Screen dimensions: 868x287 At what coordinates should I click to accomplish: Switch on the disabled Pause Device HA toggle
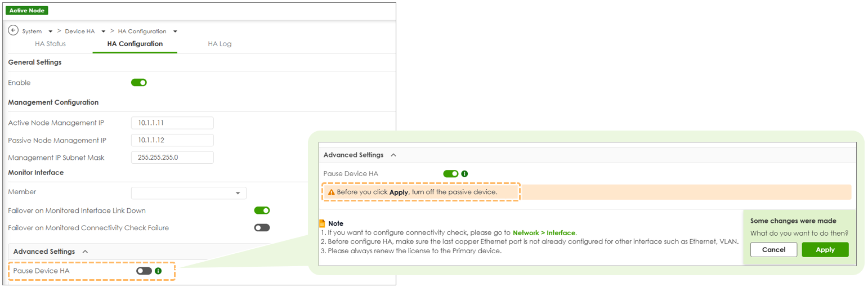pos(144,271)
